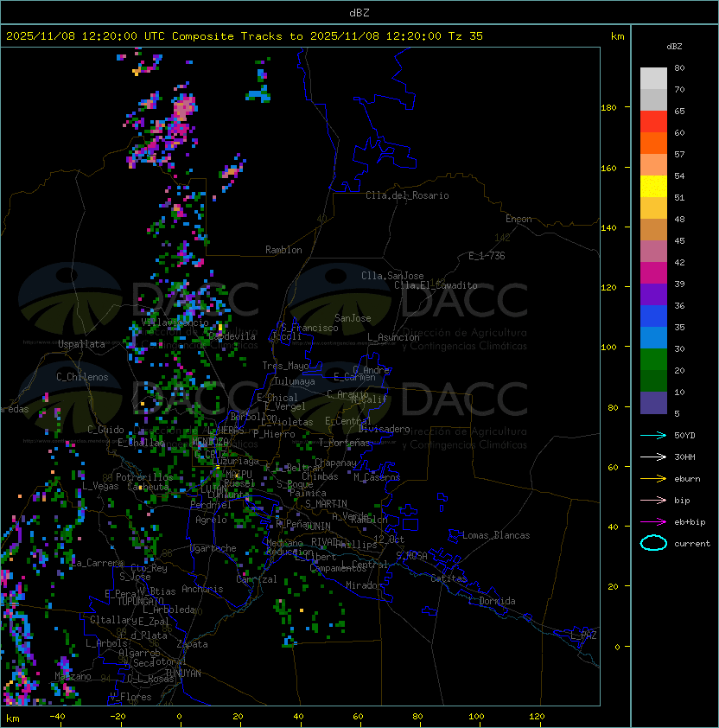Screen dimensions: 719x728
Task: Select the light gray 80 dBZ swatch
Action: point(653,78)
